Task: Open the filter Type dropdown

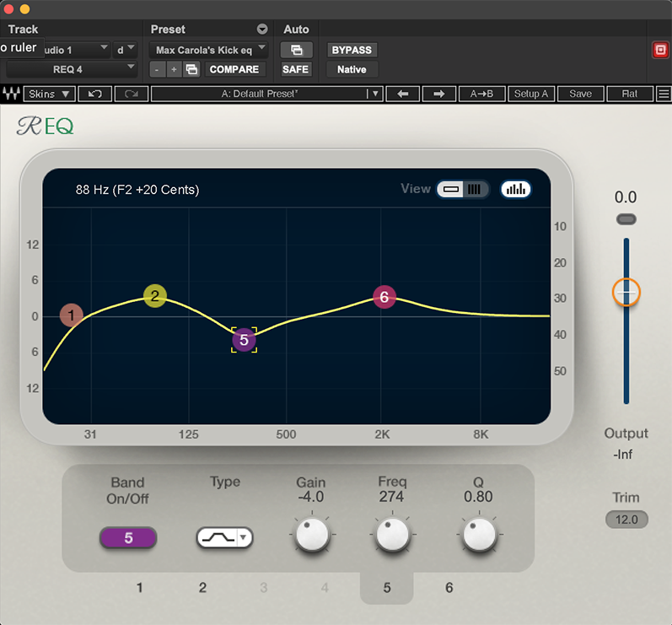Action: tap(224, 537)
